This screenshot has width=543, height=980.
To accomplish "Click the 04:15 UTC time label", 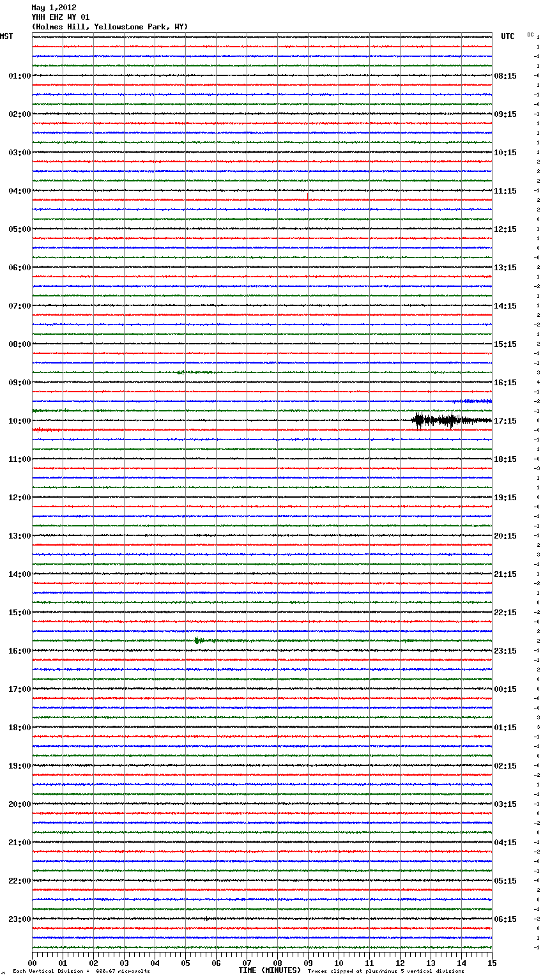I will click(505, 843).
